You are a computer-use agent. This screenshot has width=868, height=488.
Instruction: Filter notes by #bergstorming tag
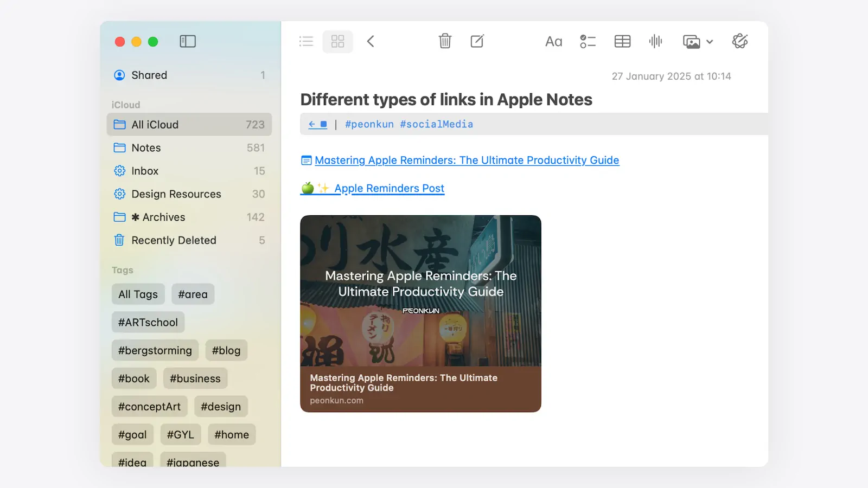(155, 350)
